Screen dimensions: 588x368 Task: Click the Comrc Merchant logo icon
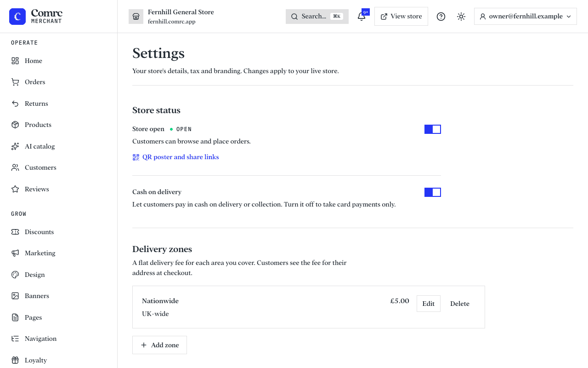17,17
